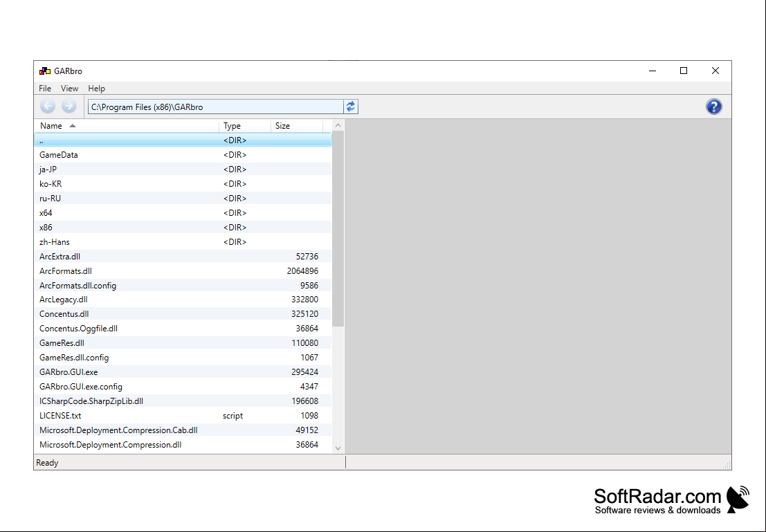Viewport: 766px width, 532px height.
Task: Select the ArcFormats.dll file
Action: [183, 270]
